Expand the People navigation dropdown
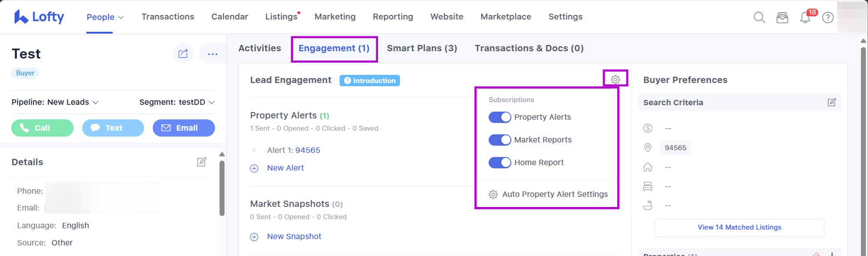The image size is (868, 256). [105, 17]
